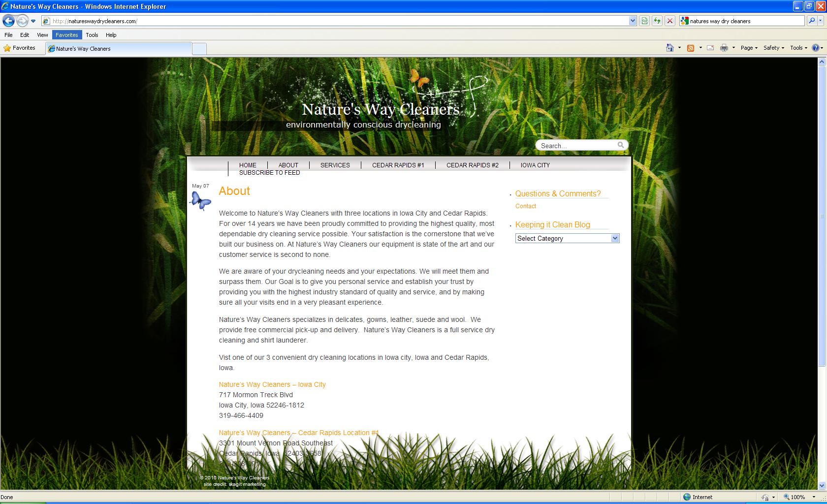Image resolution: width=827 pixels, height=504 pixels.
Task: Click the Cedar Rapids Location #1 link
Action: pyautogui.click(x=299, y=433)
